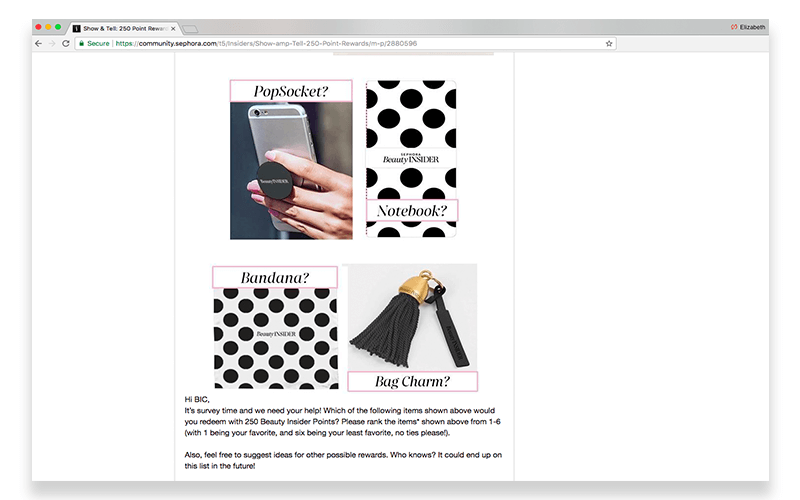Click the browser back arrow
This screenshot has width=800, height=500.
click(38, 43)
